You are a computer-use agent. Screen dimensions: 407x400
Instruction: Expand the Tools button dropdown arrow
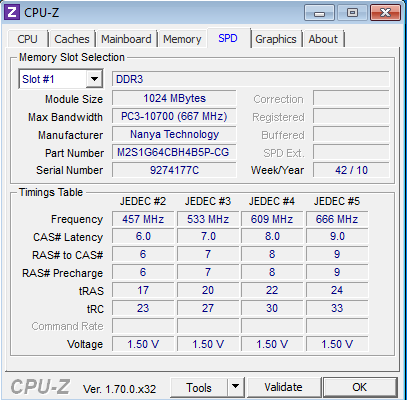pyautogui.click(x=236, y=387)
